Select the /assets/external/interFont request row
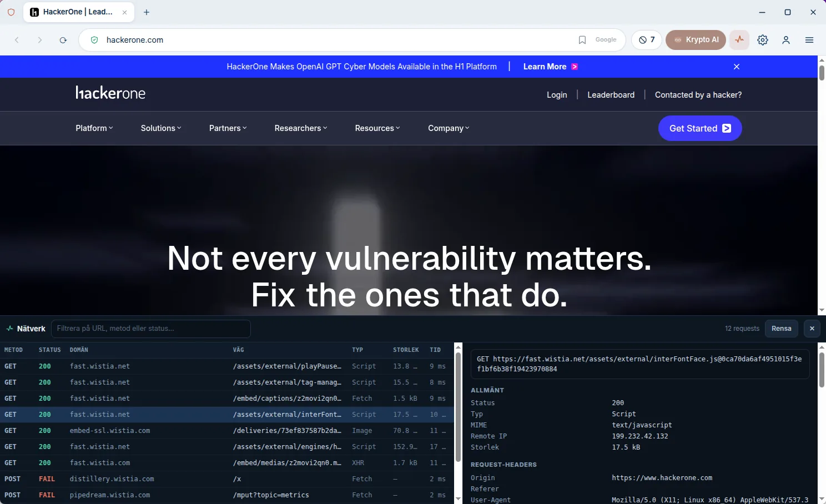This screenshot has height=504, width=826. pos(227,415)
